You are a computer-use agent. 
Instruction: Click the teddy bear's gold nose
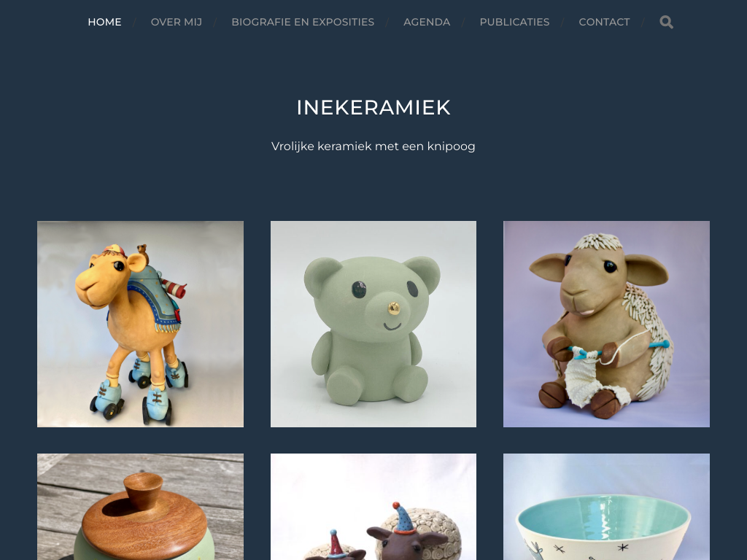(x=394, y=308)
